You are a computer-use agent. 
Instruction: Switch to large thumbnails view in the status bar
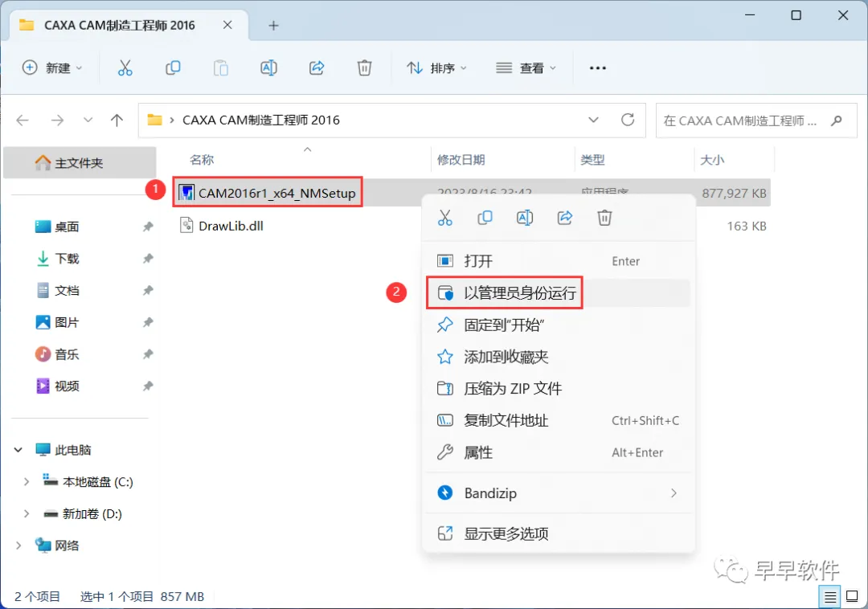pyautogui.click(x=853, y=597)
